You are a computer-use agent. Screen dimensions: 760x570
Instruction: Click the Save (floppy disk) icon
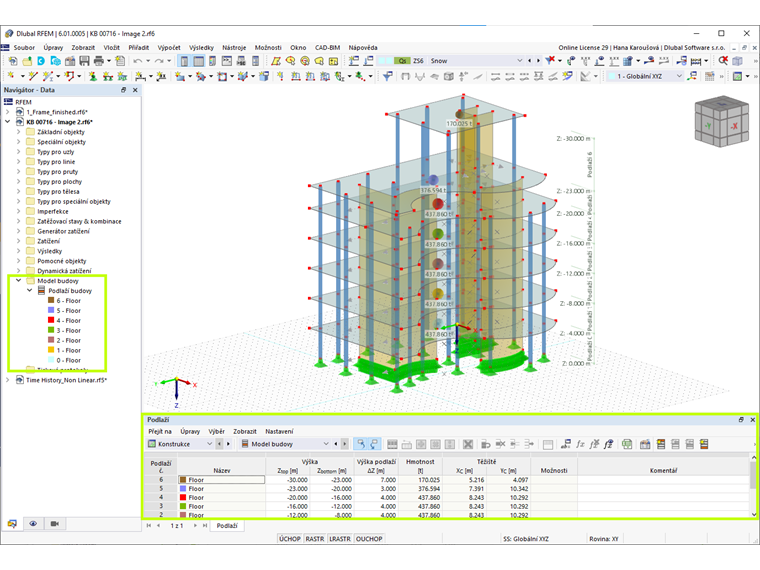(x=84, y=61)
